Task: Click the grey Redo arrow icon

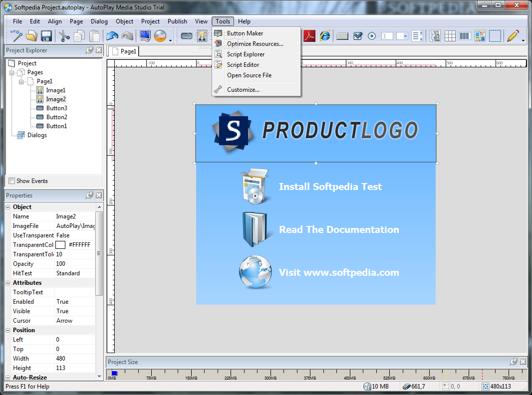Action: [127, 35]
